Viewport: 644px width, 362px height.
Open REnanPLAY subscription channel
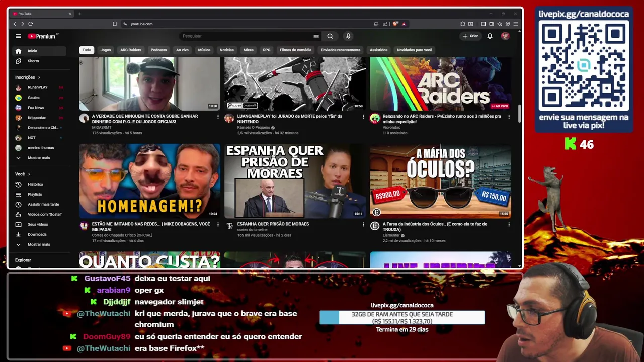(x=39, y=87)
